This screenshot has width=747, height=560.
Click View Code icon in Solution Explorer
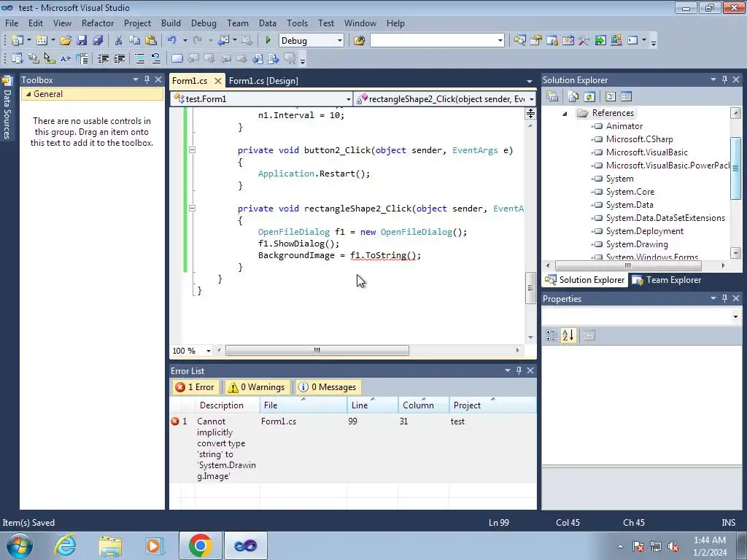(611, 97)
